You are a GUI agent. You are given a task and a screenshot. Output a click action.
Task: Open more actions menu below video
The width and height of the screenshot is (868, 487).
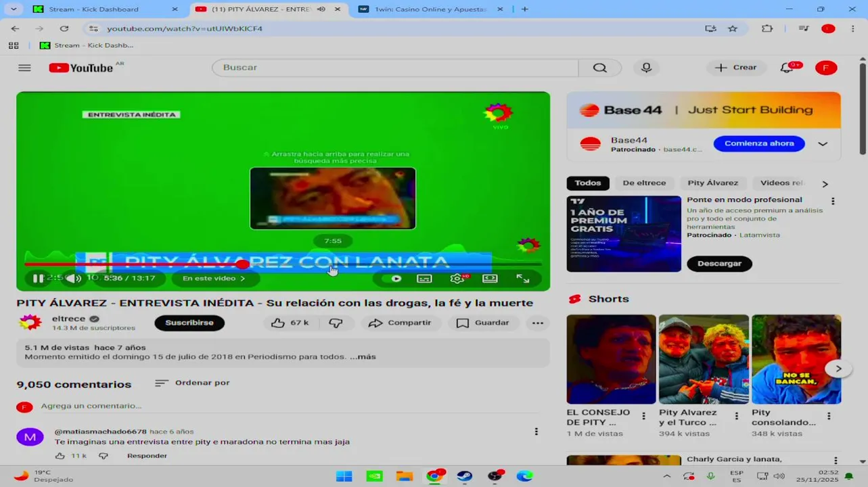point(538,323)
